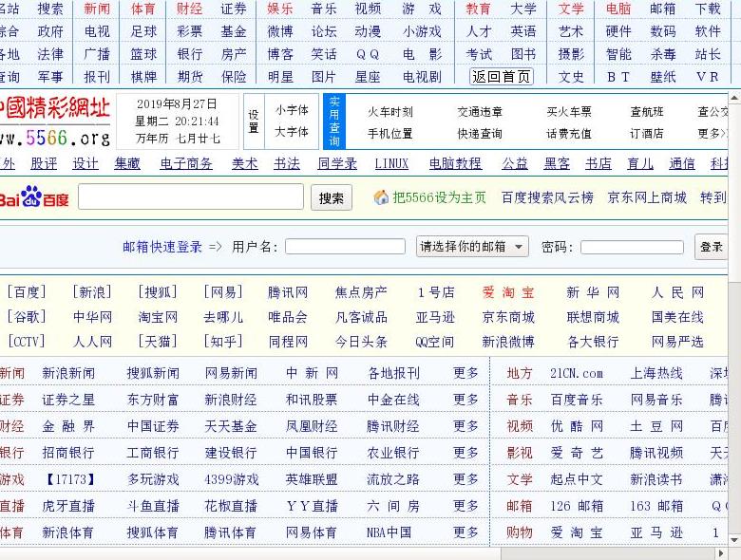Open the 新闻 category in the top navigation
The image size is (741, 560).
pyautogui.click(x=97, y=9)
